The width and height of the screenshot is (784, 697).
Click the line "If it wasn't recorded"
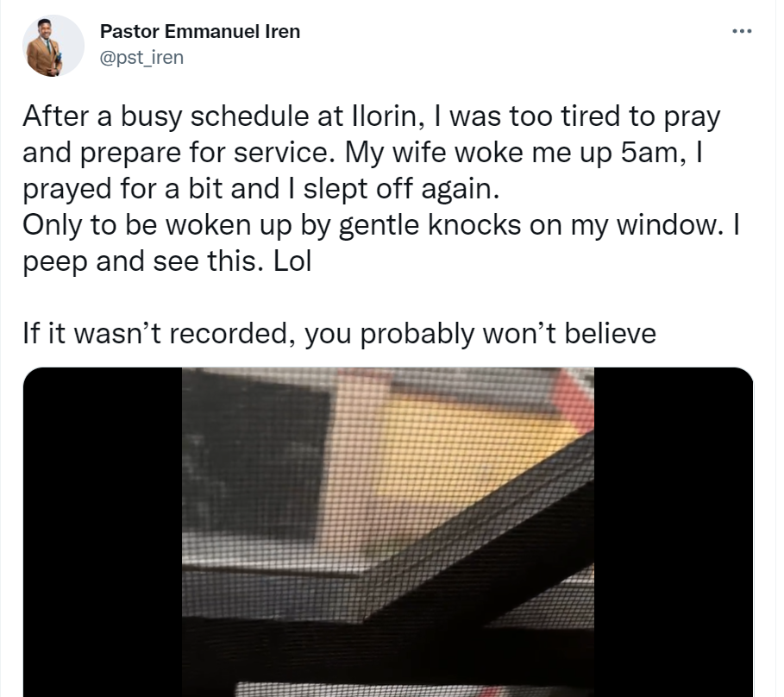pos(339,333)
